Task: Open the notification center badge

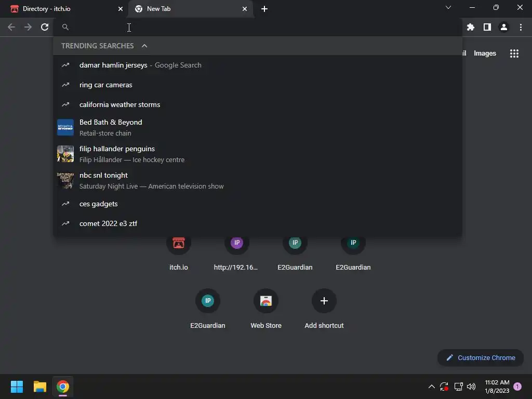Action: coord(517,387)
